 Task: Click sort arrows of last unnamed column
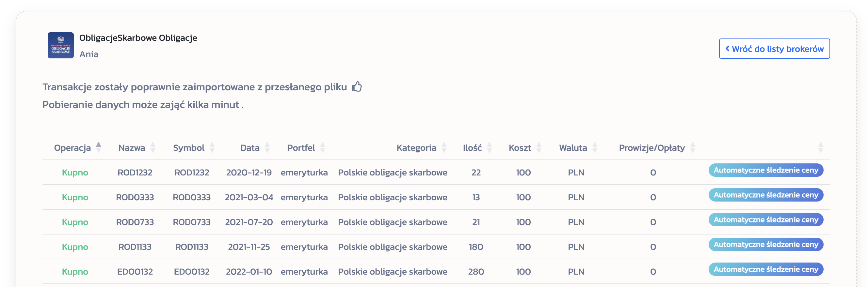pos(821,147)
